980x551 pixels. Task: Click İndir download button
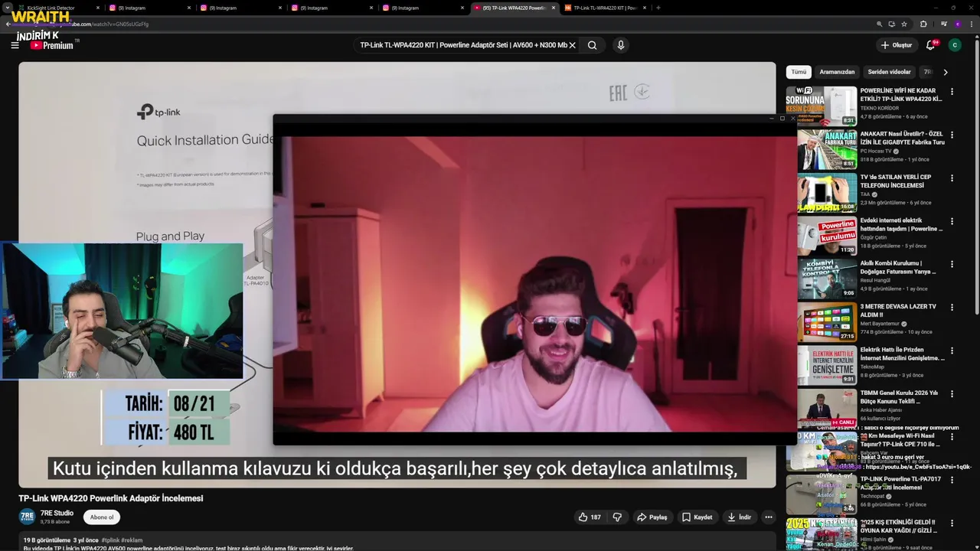740,517
